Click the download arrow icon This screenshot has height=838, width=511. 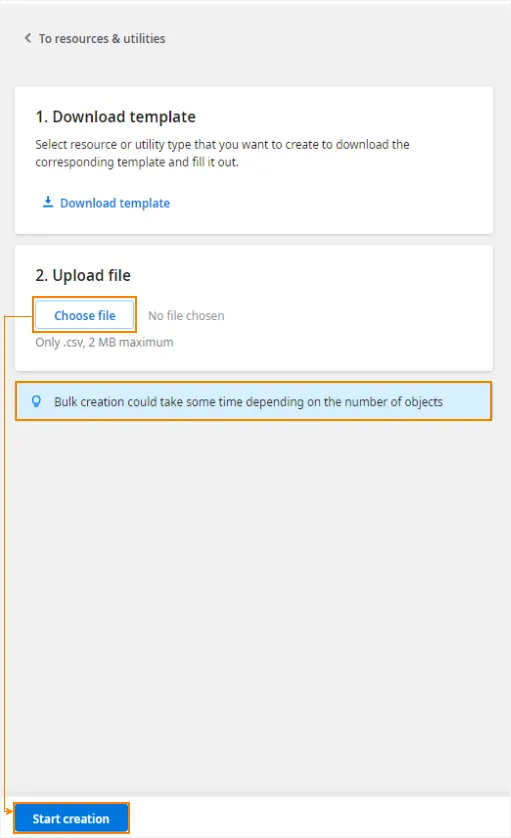pyautogui.click(x=48, y=202)
